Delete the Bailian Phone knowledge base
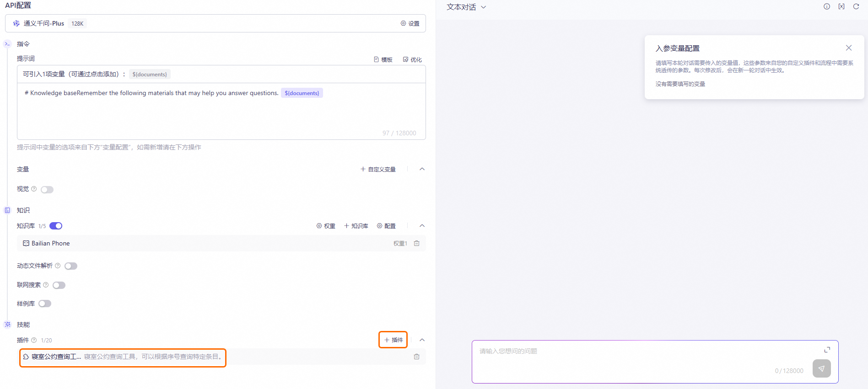 coord(416,243)
